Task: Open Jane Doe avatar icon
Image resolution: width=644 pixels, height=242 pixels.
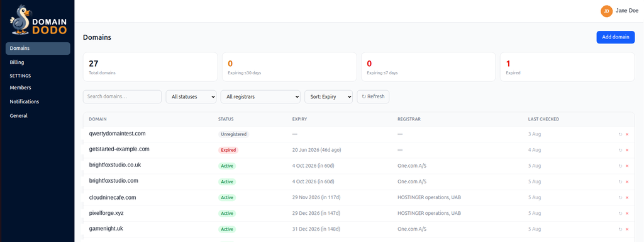Action: [x=606, y=11]
